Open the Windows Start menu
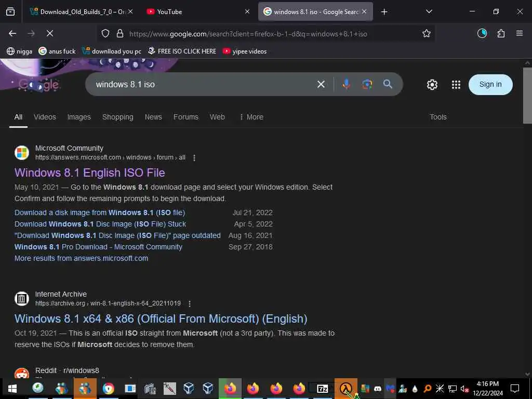The height and width of the screenshot is (399, 532). click(12, 388)
